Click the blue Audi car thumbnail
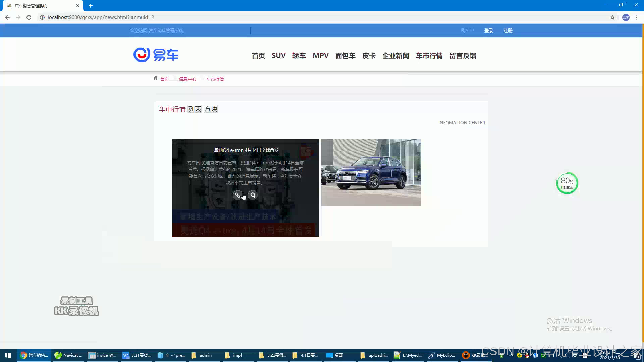The height and width of the screenshot is (362, 644). pyautogui.click(x=371, y=173)
